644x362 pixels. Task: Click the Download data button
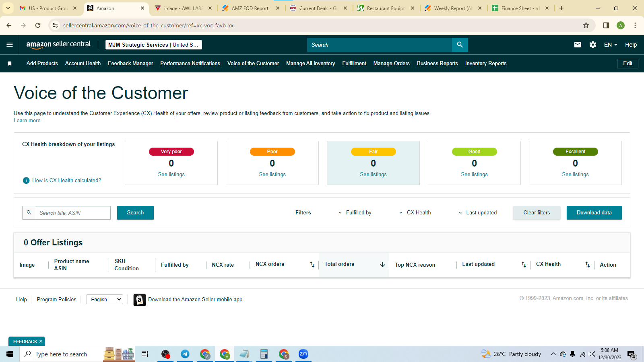click(594, 213)
